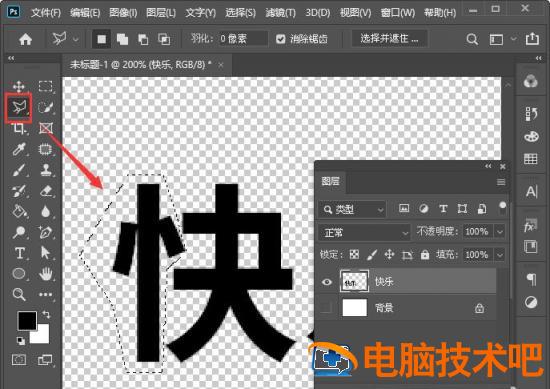Select the Frame tool
This screenshot has height=389, width=550.
(x=46, y=128)
